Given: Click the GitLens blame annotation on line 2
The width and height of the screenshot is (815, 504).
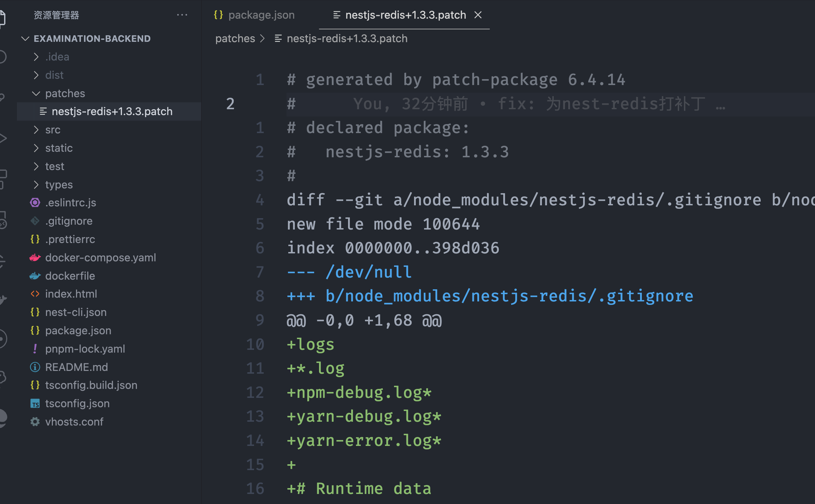Looking at the screenshot, I should coord(539,104).
